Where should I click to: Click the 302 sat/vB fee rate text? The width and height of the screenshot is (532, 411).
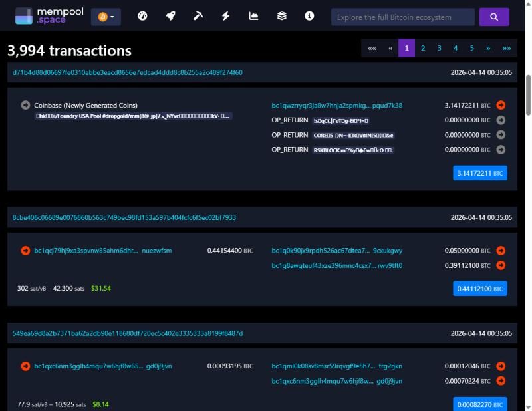31,289
